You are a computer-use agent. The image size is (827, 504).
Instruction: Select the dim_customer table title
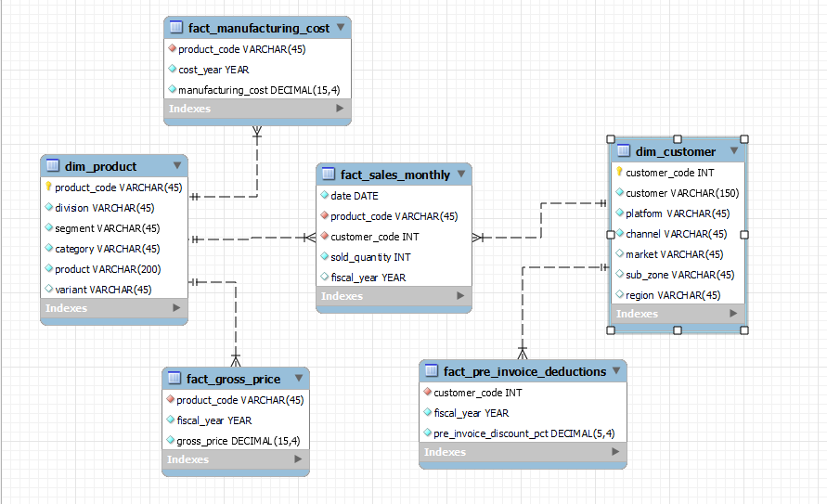pos(676,152)
